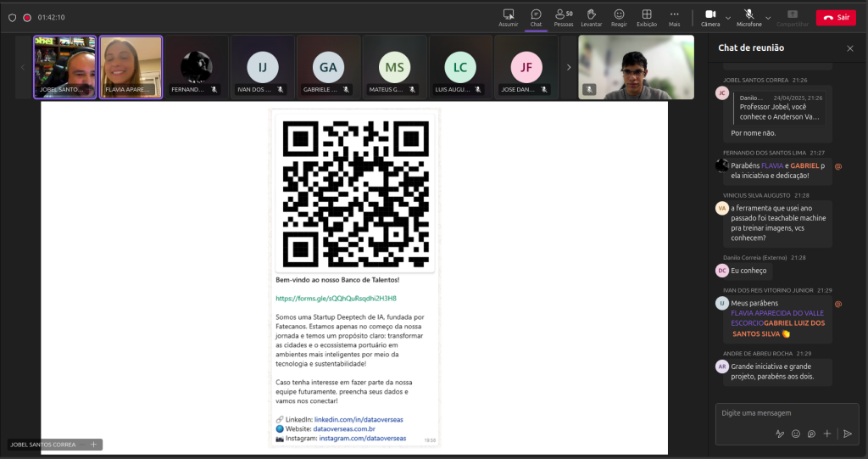Open the message formatting options icon
The image size is (868, 459).
coord(780,434)
